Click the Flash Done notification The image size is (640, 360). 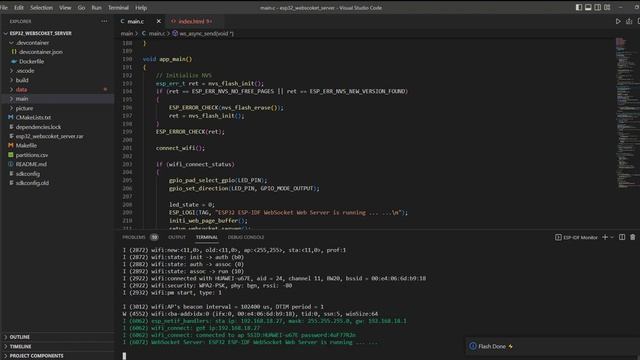(553, 346)
